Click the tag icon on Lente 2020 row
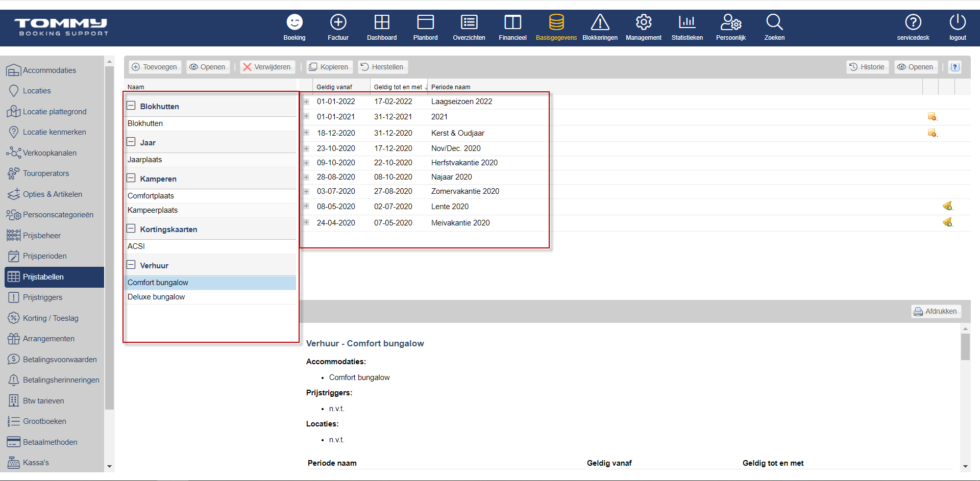 click(x=947, y=206)
